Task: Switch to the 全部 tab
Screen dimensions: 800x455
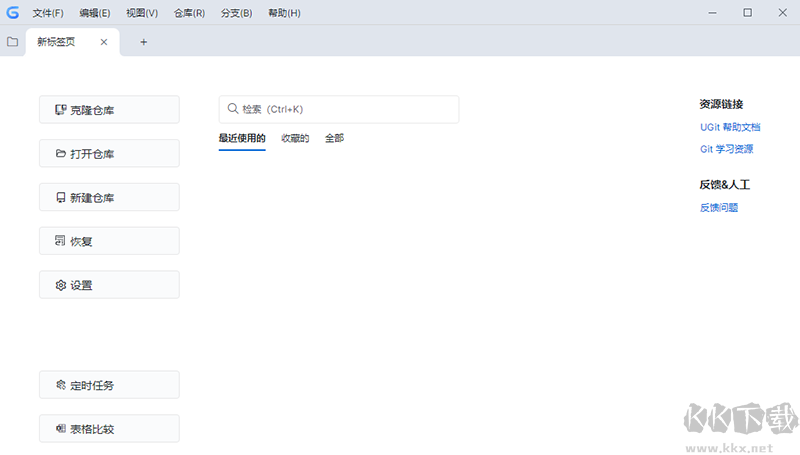Action: point(334,138)
